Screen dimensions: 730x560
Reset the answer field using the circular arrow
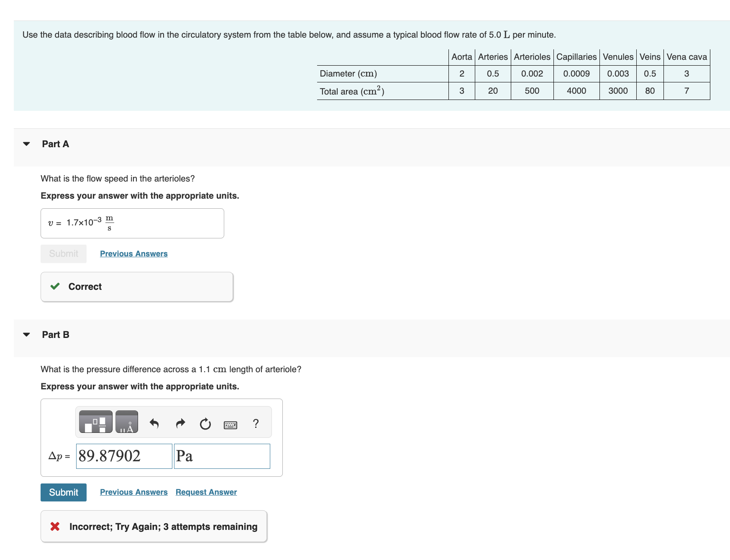205,424
